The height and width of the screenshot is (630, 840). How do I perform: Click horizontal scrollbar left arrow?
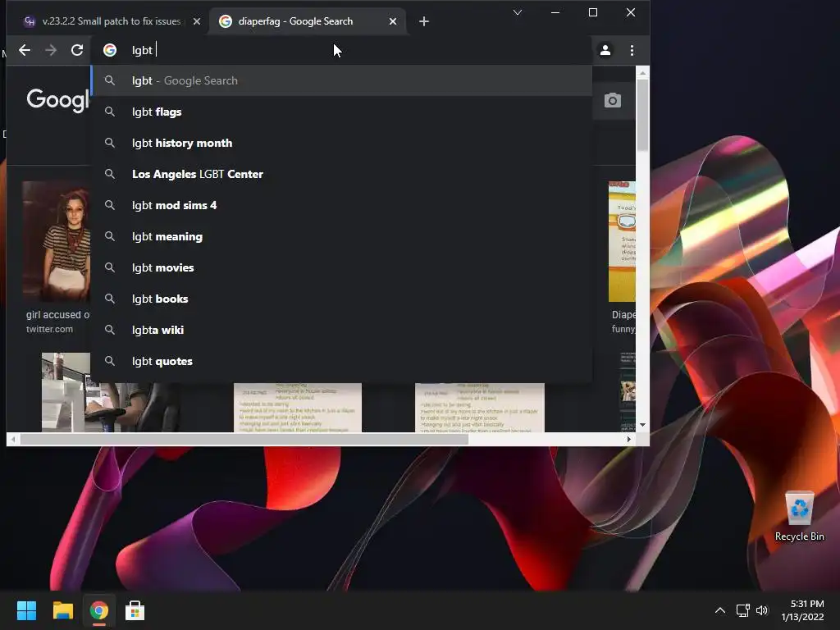click(13, 440)
